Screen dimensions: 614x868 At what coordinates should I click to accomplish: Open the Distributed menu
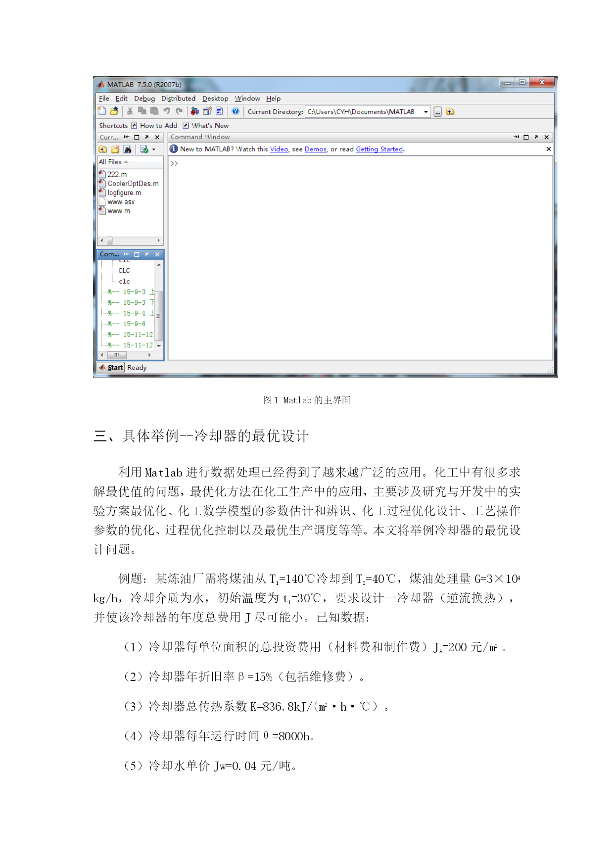(x=178, y=98)
